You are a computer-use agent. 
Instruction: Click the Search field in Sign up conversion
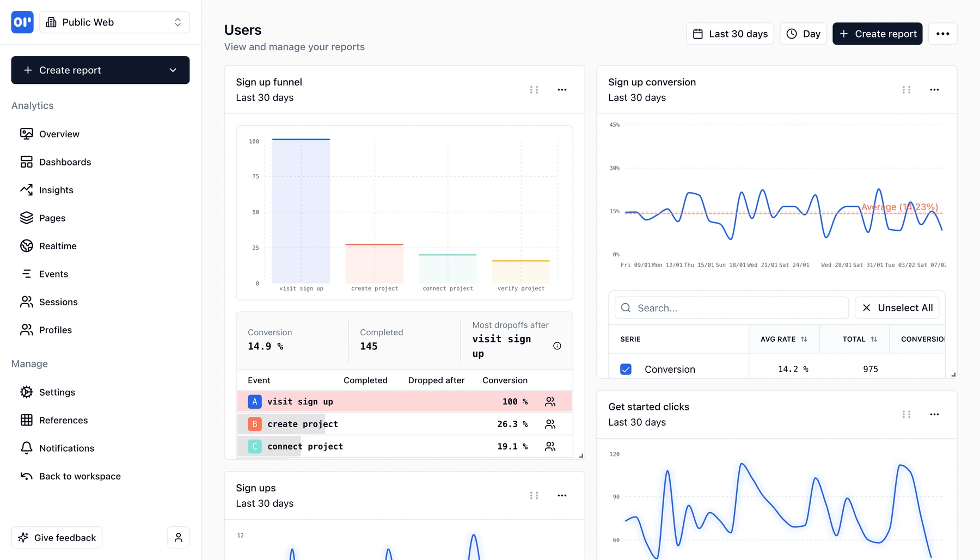[x=731, y=307]
